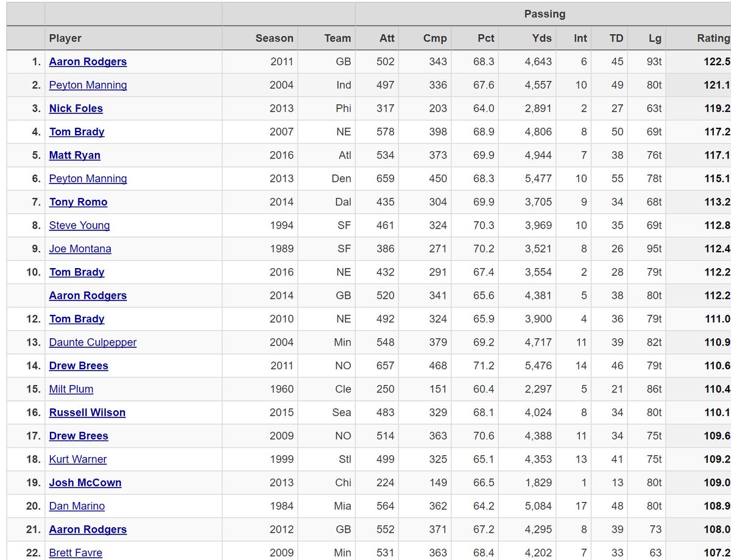Open Tom Brady 2010 row link
This screenshot has width=731, height=560.
coord(77,319)
